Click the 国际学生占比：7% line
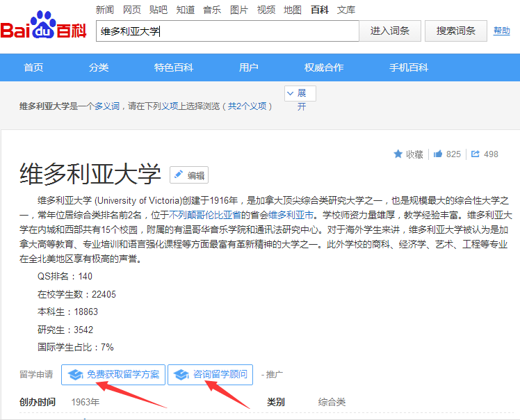The image size is (520, 420). (x=76, y=348)
